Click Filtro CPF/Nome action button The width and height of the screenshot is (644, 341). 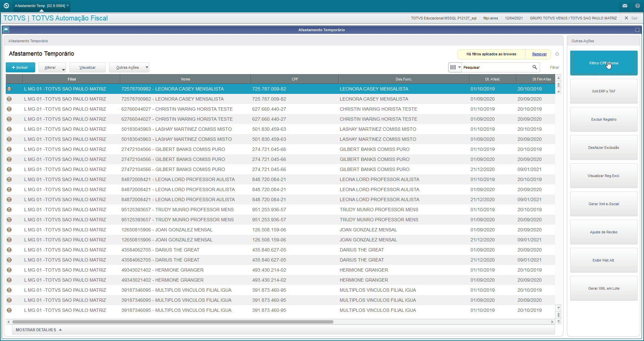point(604,63)
